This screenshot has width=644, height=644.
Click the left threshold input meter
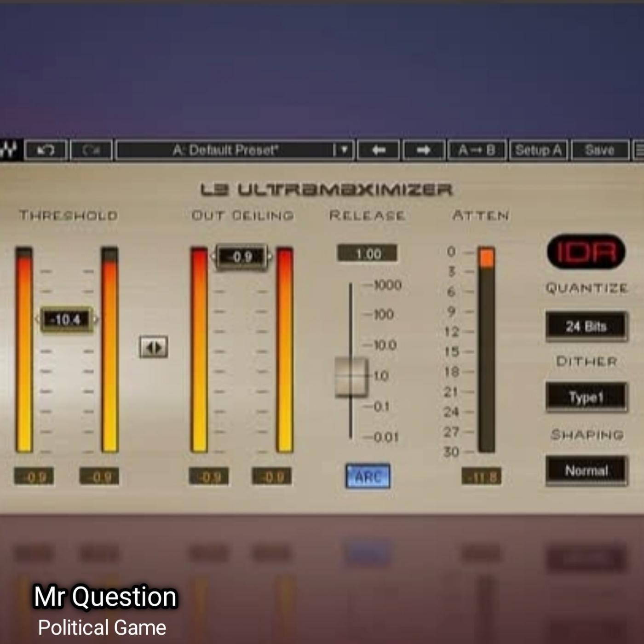click(x=24, y=350)
